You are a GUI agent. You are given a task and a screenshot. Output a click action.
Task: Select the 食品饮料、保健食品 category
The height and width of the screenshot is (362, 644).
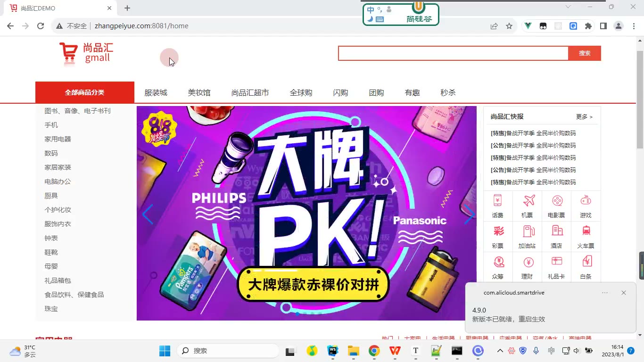[74, 295]
